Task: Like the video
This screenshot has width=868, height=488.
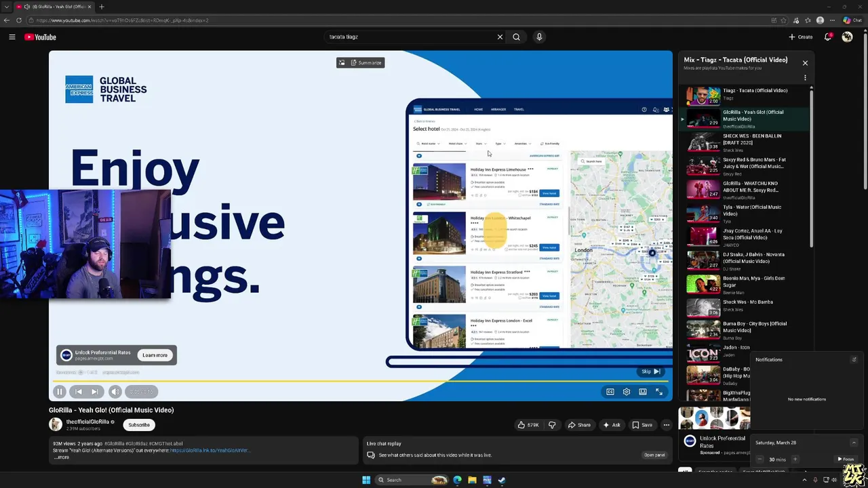Action: (x=528, y=425)
